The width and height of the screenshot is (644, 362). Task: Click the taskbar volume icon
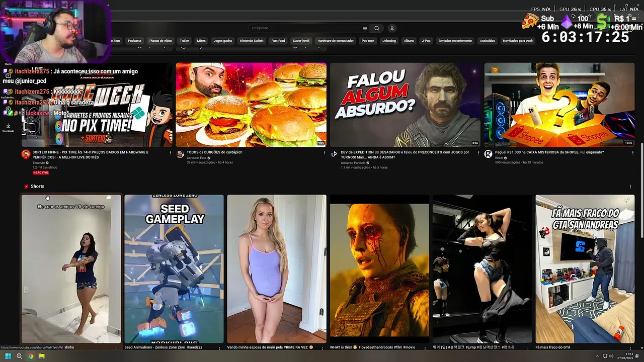pyautogui.click(x=611, y=356)
